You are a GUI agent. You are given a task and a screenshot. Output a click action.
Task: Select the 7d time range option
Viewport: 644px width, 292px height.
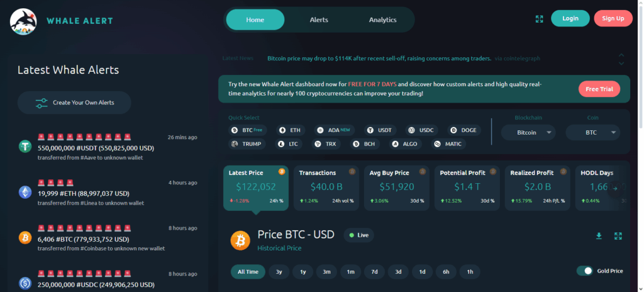[x=375, y=272]
